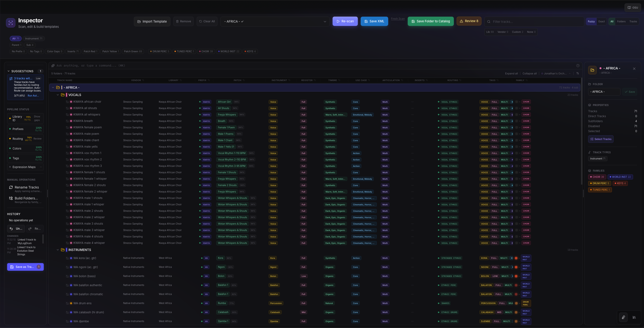Set the search scope to Tracks

633,21
